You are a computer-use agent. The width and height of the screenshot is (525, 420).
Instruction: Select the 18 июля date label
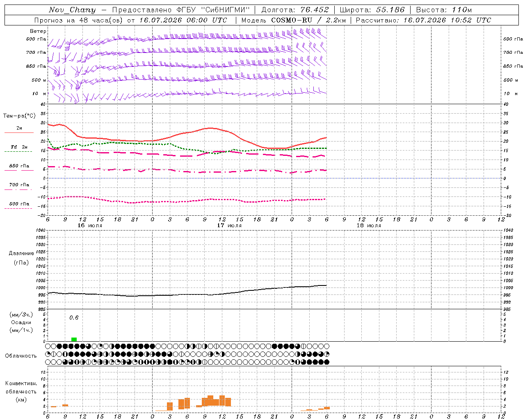coord(369,226)
